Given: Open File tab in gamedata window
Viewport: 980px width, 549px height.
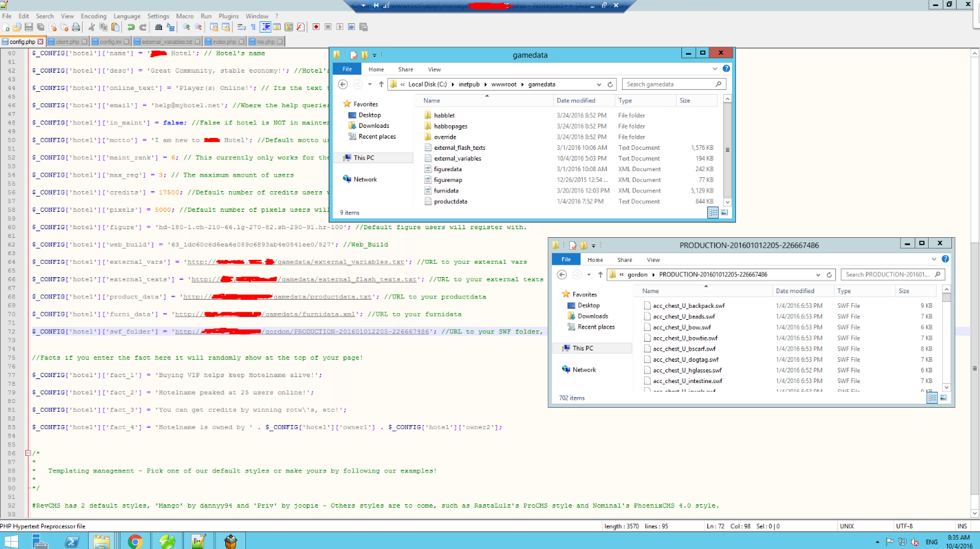Looking at the screenshot, I should coord(347,69).
